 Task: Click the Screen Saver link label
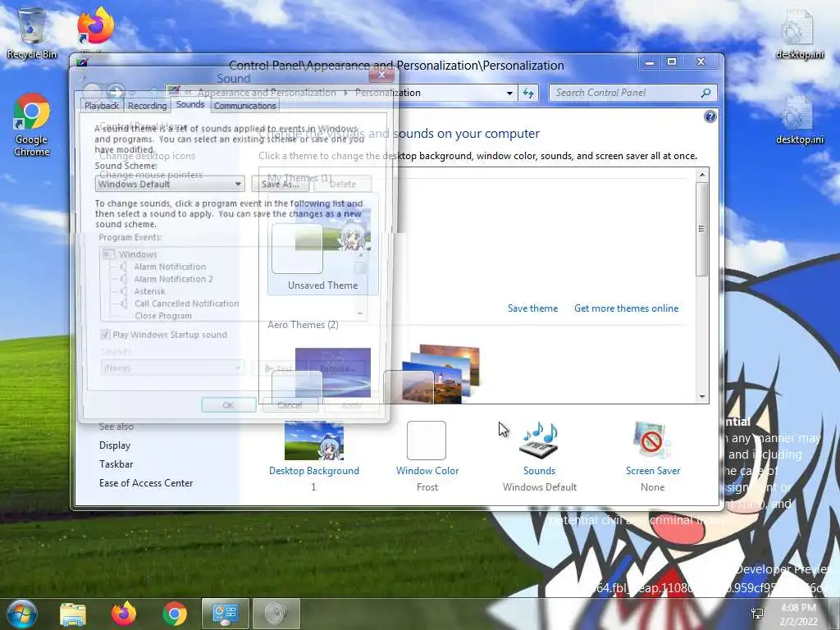[652, 470]
